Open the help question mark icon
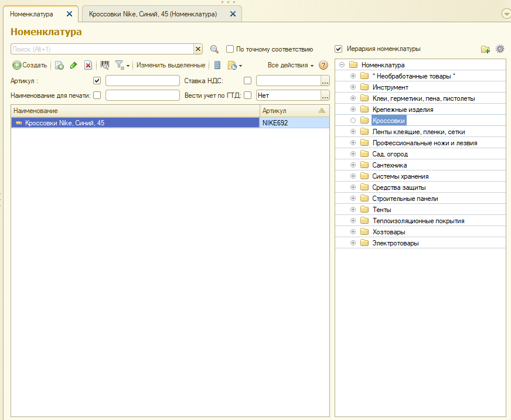The image size is (511, 420). [x=323, y=66]
